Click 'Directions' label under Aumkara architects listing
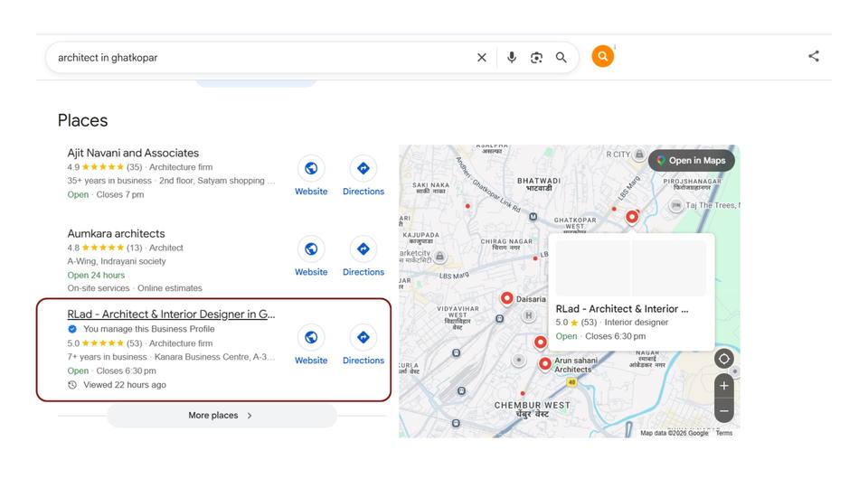Image resolution: width=868 pixels, height=488 pixels. (x=363, y=272)
